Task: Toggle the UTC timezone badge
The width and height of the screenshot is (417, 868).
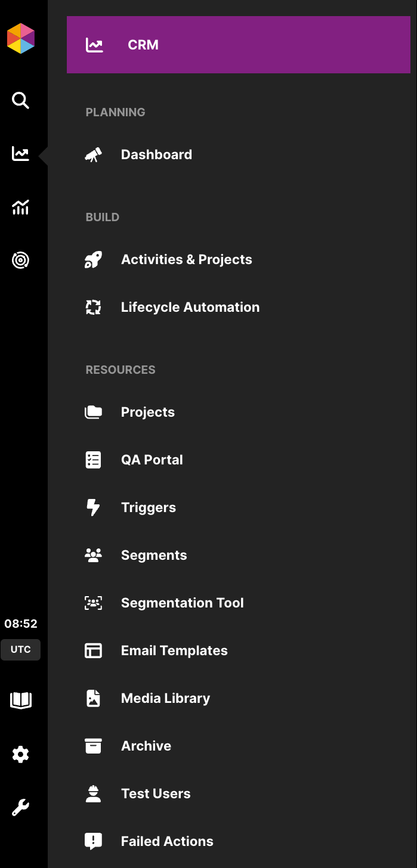Action: (x=21, y=650)
